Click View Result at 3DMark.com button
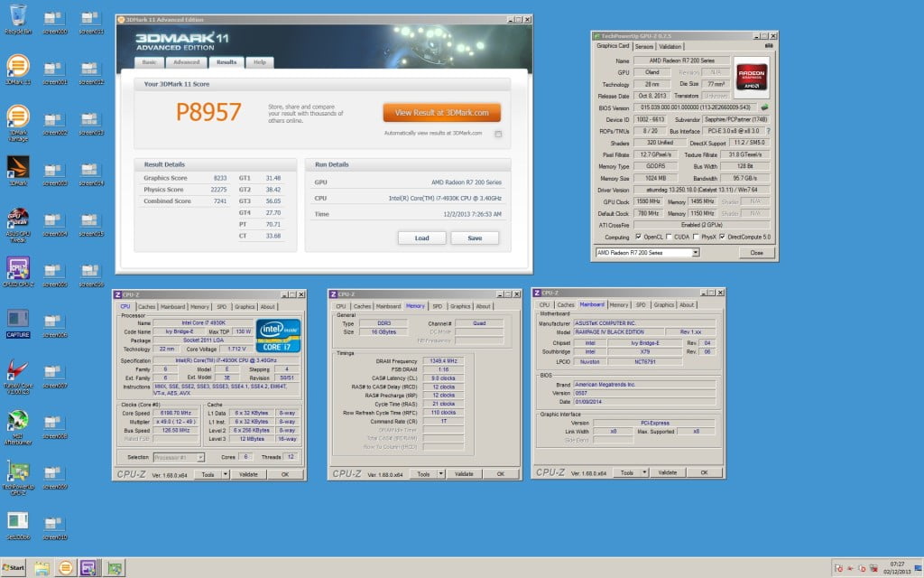 (x=441, y=112)
